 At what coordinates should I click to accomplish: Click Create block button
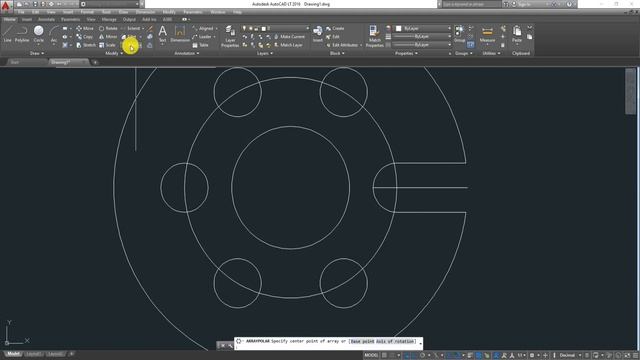click(335, 29)
